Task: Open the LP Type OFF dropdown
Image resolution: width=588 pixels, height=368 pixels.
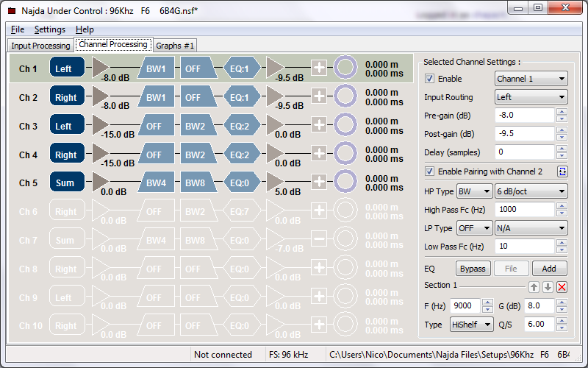Action: (x=474, y=228)
